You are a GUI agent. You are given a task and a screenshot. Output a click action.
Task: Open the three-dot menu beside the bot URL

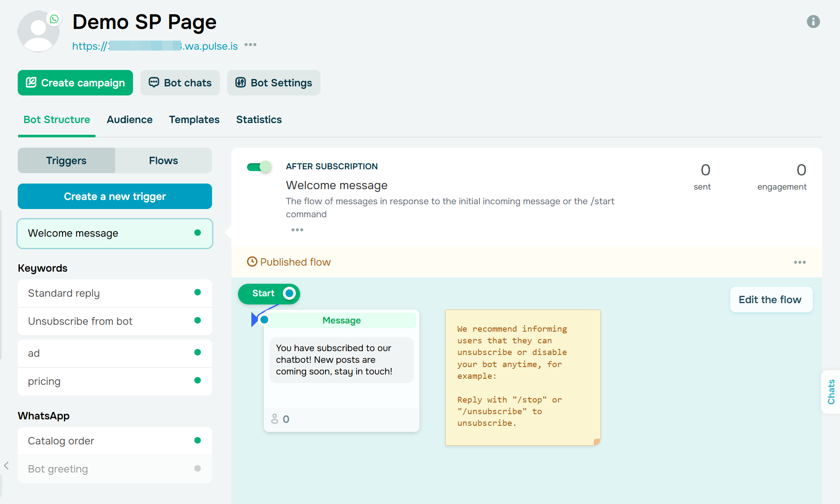coord(250,45)
